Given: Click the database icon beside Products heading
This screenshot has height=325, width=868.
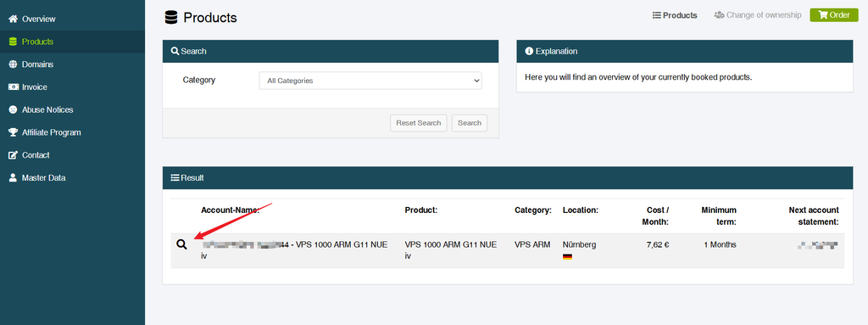Looking at the screenshot, I should (x=171, y=18).
